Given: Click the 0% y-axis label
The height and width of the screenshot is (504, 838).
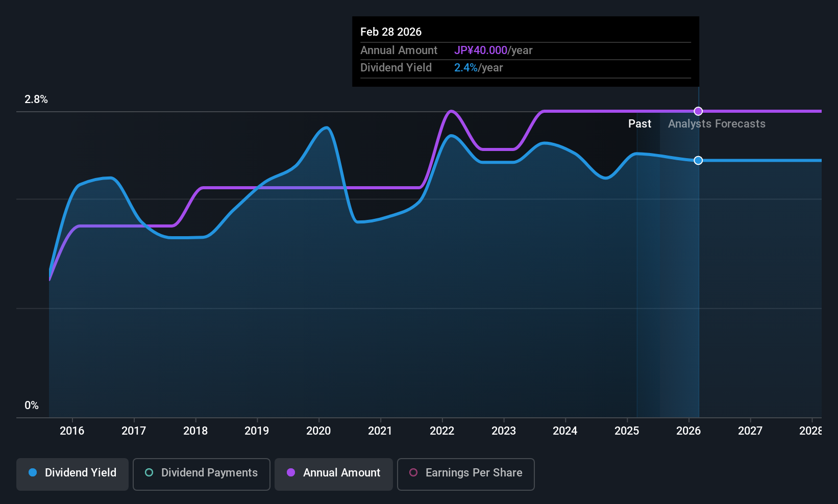Looking at the screenshot, I should (32, 405).
